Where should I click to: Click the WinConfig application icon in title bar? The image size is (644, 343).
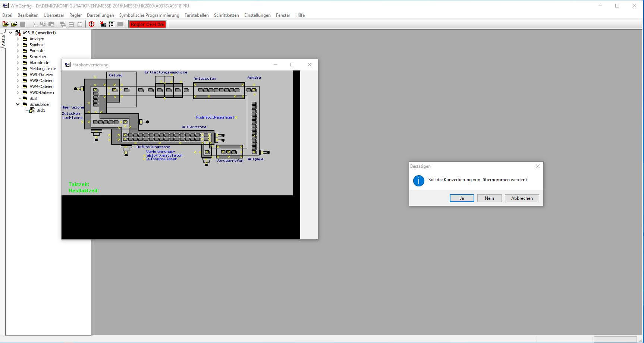[5, 6]
